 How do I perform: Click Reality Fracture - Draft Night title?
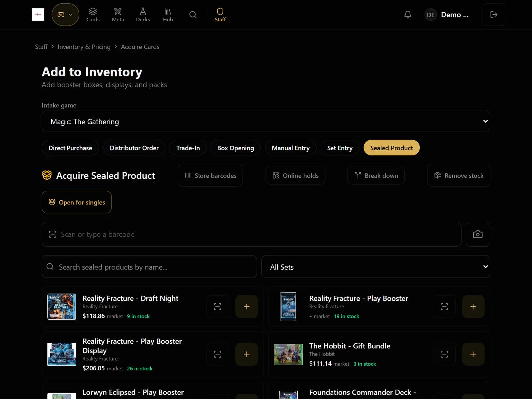pyautogui.click(x=130, y=298)
